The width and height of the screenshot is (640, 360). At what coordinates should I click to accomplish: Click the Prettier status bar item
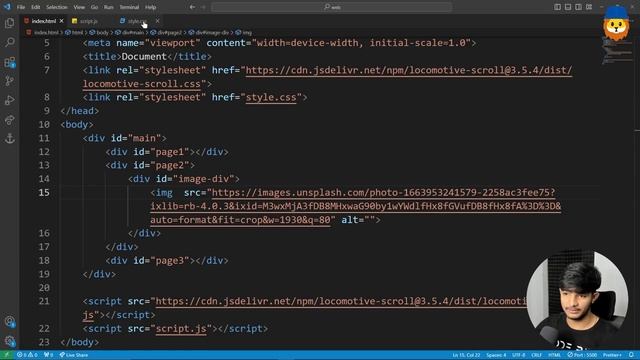[612, 355]
